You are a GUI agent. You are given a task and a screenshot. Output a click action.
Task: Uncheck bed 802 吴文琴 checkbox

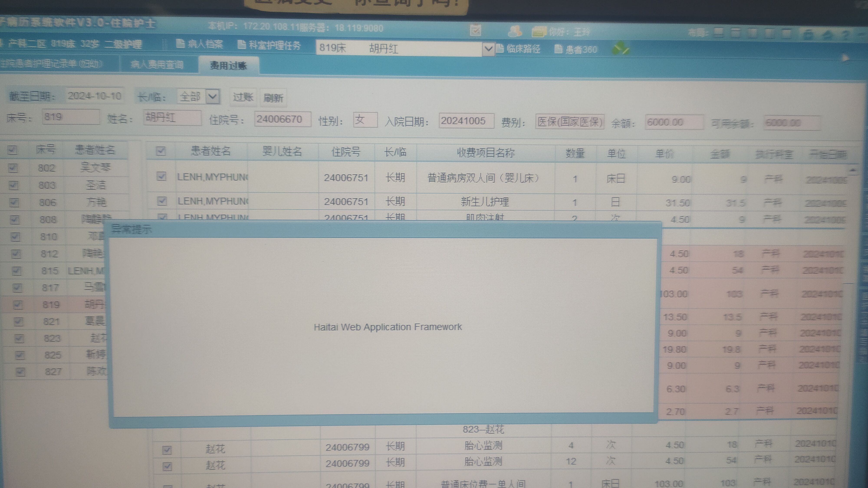[13, 168]
